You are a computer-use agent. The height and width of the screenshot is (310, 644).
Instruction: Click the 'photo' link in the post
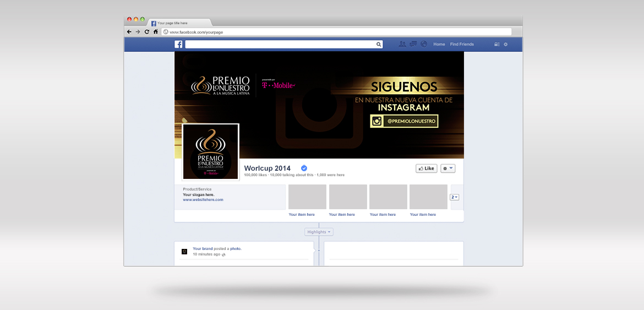coord(236,249)
